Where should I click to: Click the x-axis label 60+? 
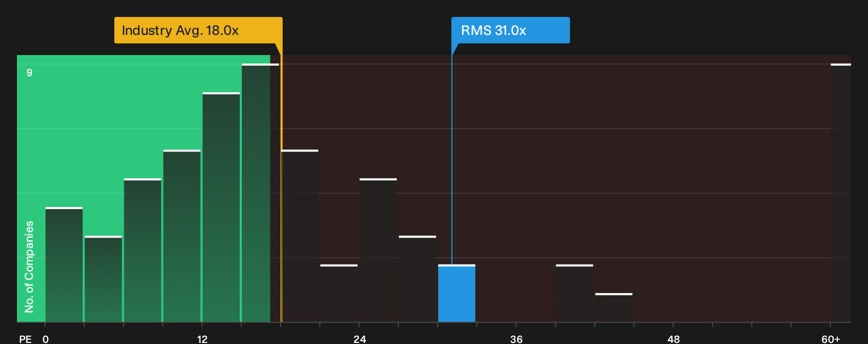[831, 339]
